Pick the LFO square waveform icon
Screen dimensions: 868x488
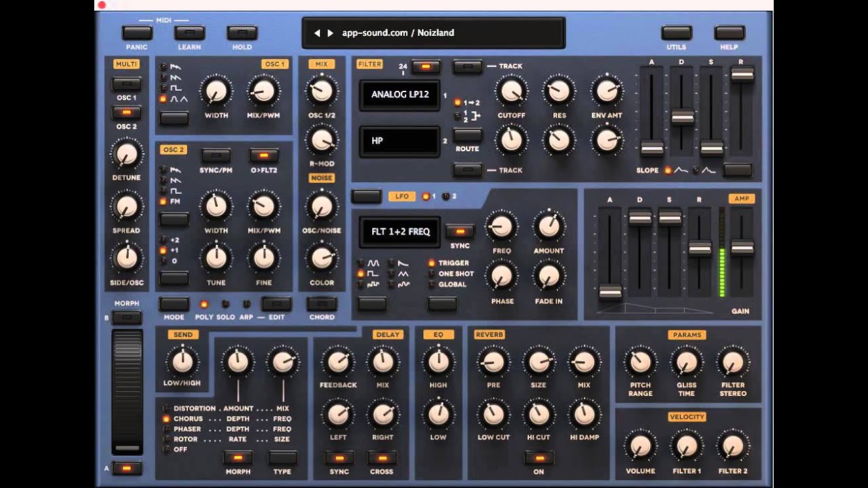[374, 274]
